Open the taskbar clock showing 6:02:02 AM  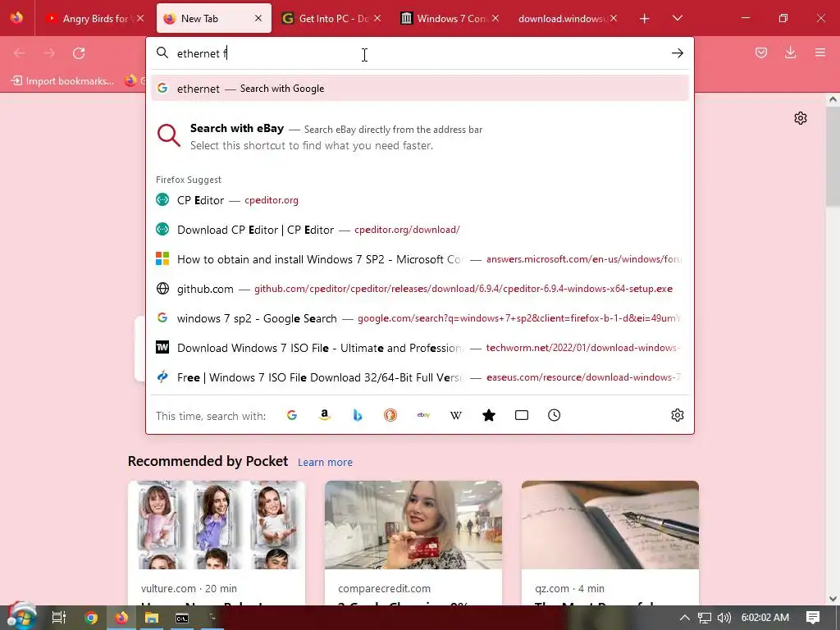[x=765, y=618]
